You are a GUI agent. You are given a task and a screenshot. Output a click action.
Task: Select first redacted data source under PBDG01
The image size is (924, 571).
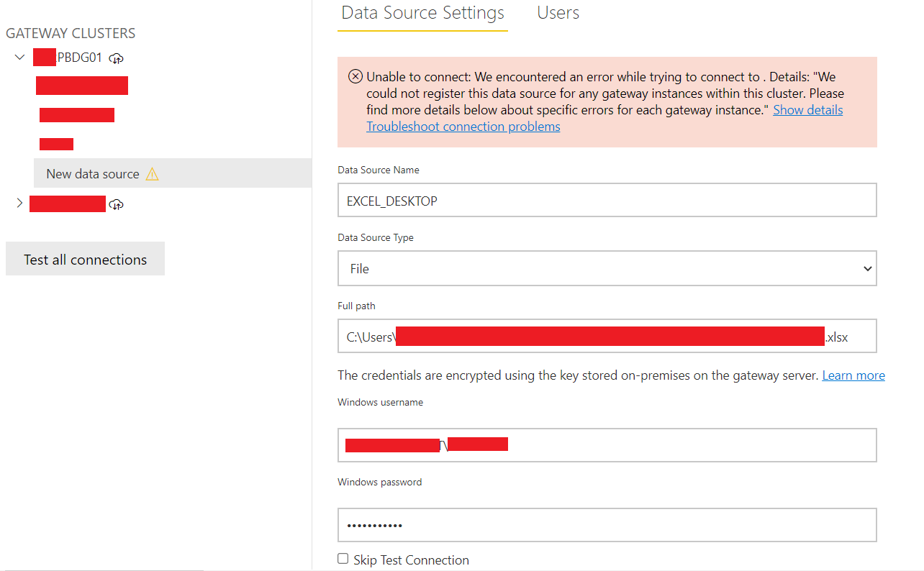coord(82,86)
